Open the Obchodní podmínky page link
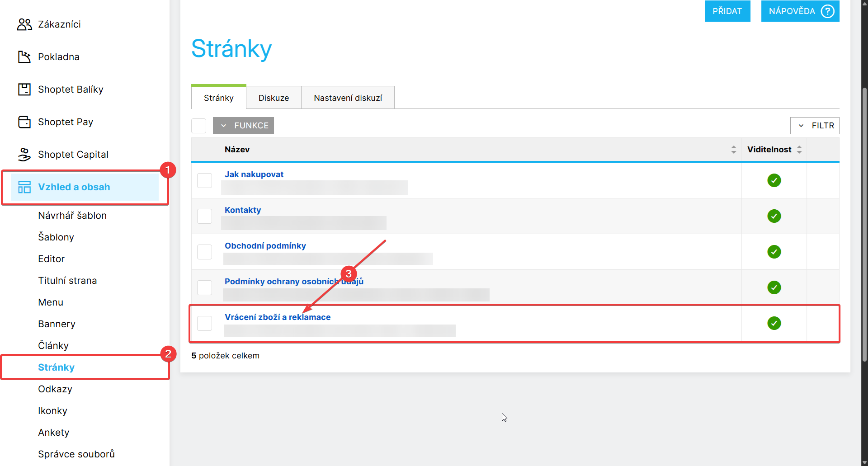The image size is (868, 466). click(265, 246)
